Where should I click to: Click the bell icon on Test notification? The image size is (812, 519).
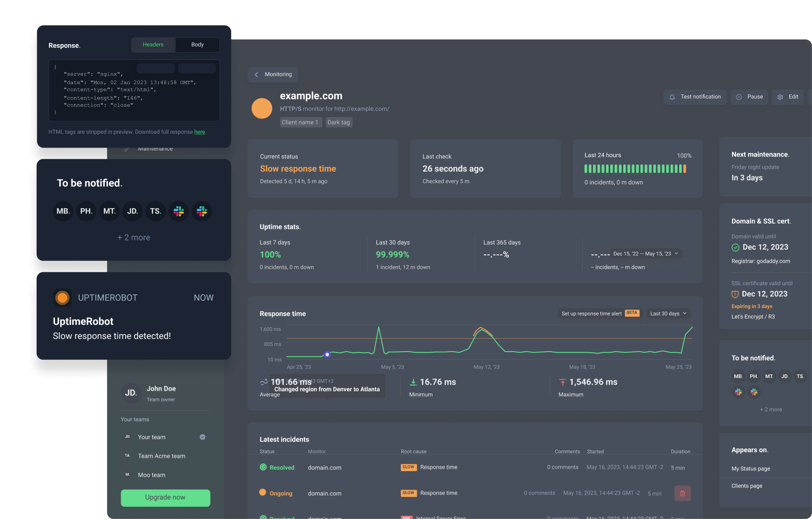pyautogui.click(x=672, y=97)
